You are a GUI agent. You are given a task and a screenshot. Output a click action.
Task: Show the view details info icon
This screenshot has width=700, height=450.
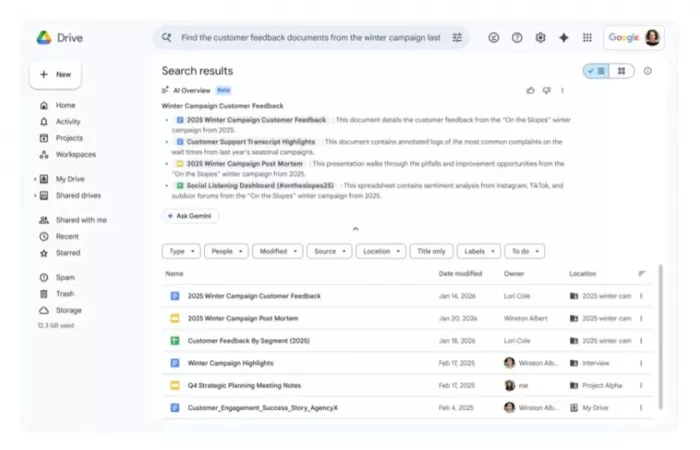(x=648, y=71)
